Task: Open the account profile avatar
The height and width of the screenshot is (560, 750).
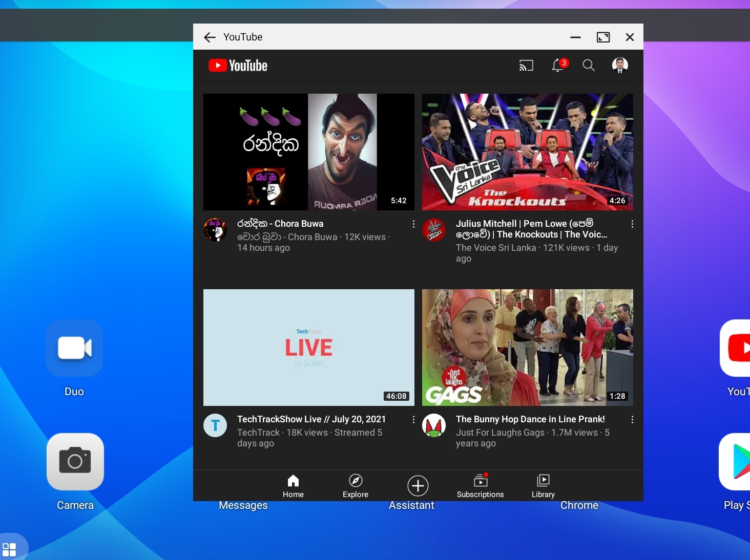Action: click(620, 65)
